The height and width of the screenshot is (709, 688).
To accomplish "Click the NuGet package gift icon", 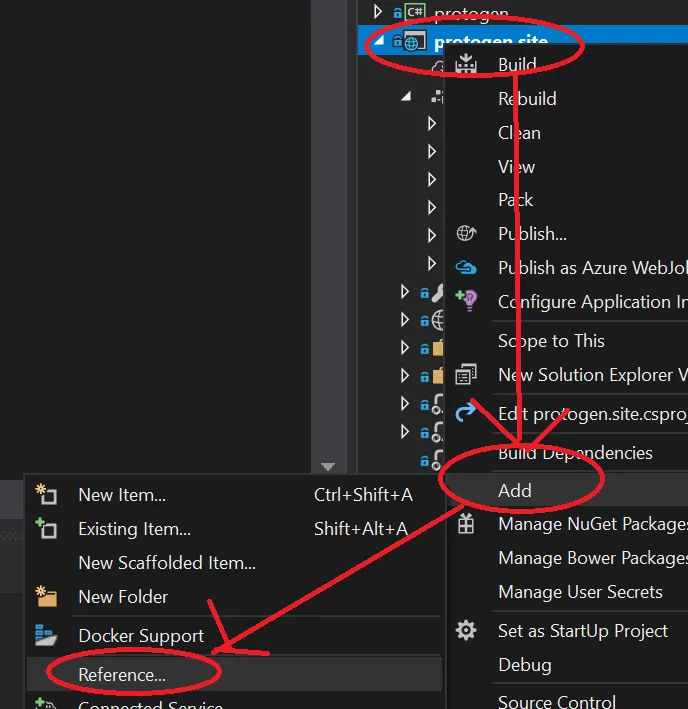I will coord(466,524).
